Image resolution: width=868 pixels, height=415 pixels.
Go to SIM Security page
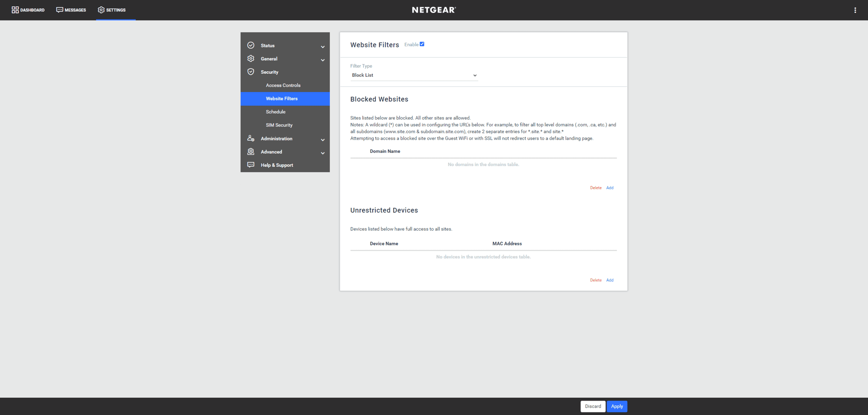coord(279,125)
